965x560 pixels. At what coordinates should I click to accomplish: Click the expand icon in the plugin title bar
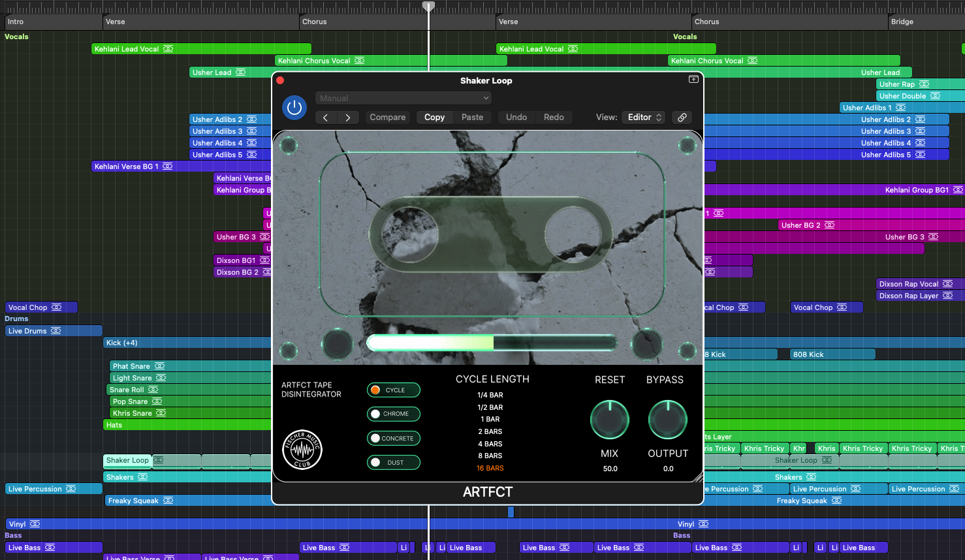tap(693, 79)
